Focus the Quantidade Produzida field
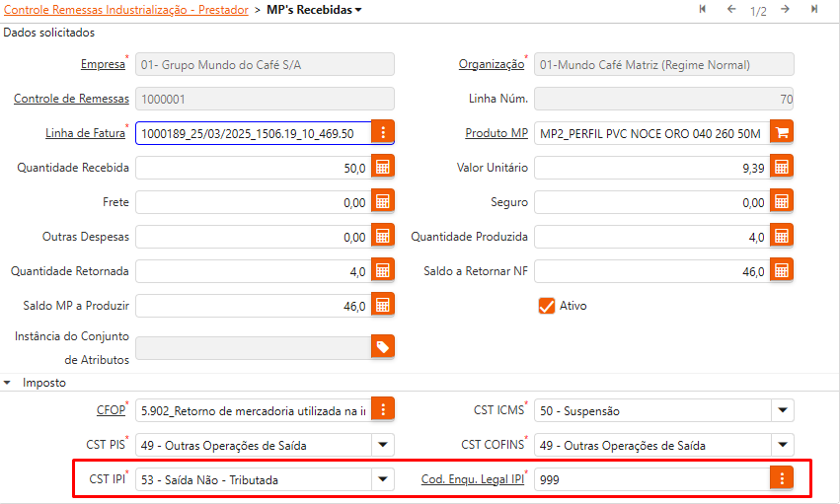 pyautogui.click(x=652, y=237)
